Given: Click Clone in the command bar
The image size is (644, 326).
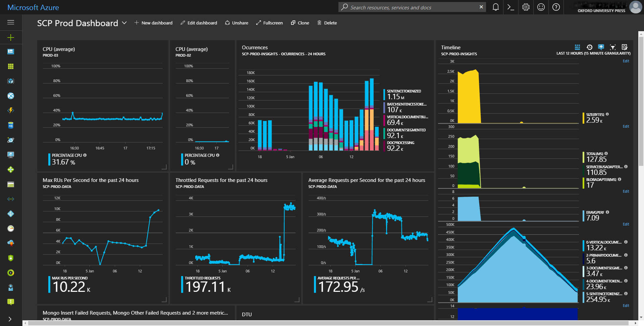Looking at the screenshot, I should (x=300, y=23).
